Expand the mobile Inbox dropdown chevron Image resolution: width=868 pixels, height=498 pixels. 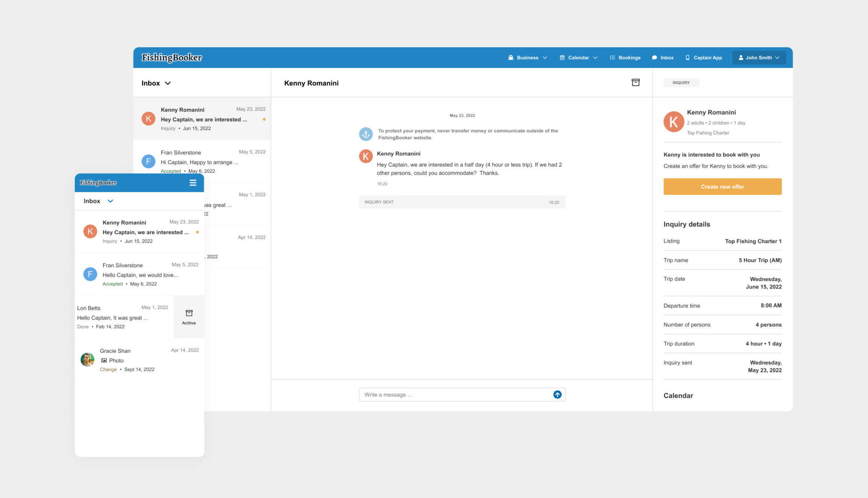click(110, 201)
